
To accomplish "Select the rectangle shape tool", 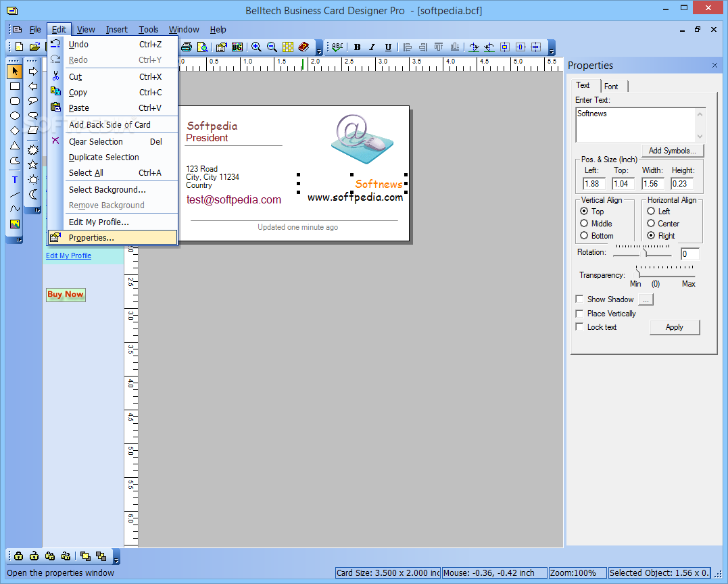I will pyautogui.click(x=15, y=87).
